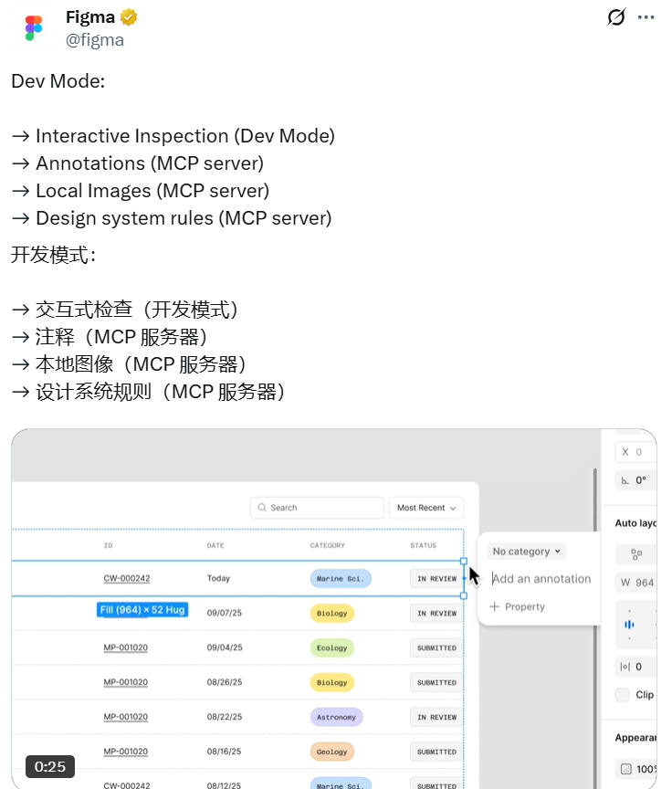This screenshot has width=672, height=789.
Task: Click the Figma profile avatar logo
Action: 34,28
